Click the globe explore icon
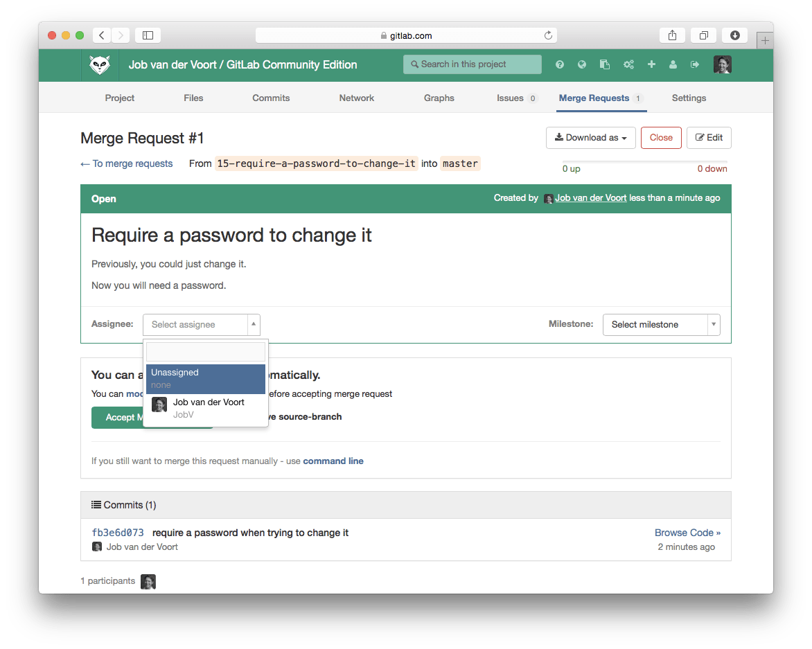 coord(582,64)
